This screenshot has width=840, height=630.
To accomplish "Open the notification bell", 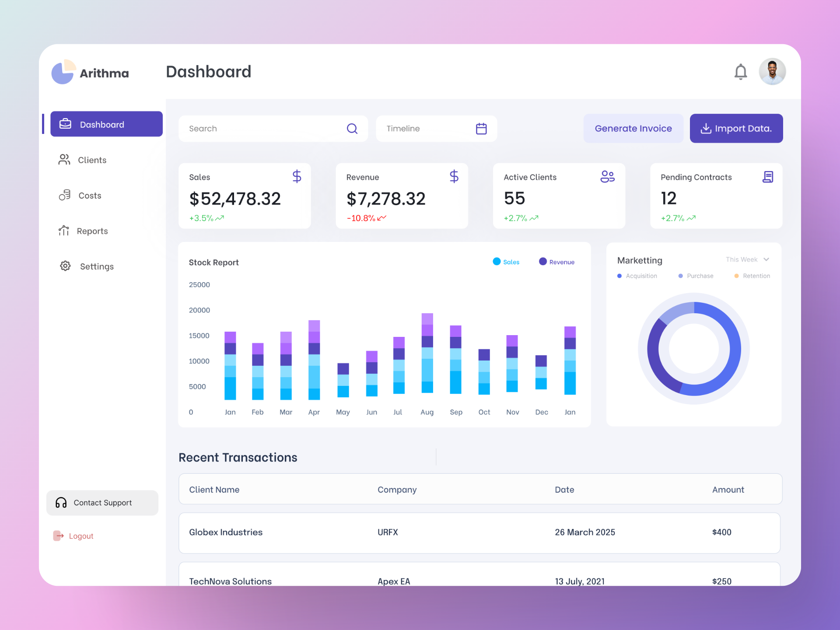I will [x=741, y=71].
